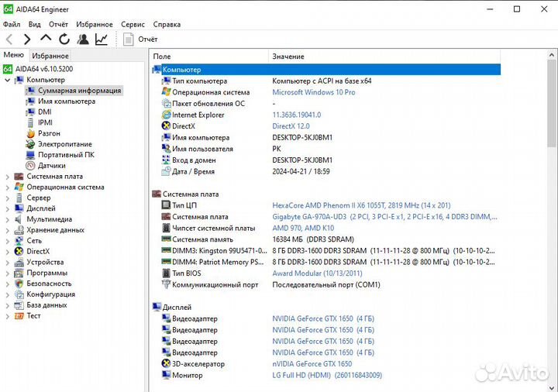
Task: Click the Тест icon in tree
Action: coord(19,315)
